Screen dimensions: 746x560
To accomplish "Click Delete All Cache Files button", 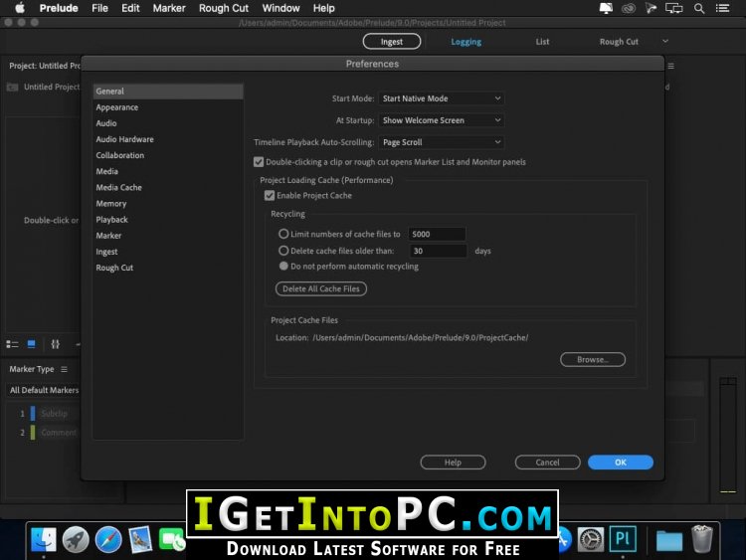I will [321, 288].
